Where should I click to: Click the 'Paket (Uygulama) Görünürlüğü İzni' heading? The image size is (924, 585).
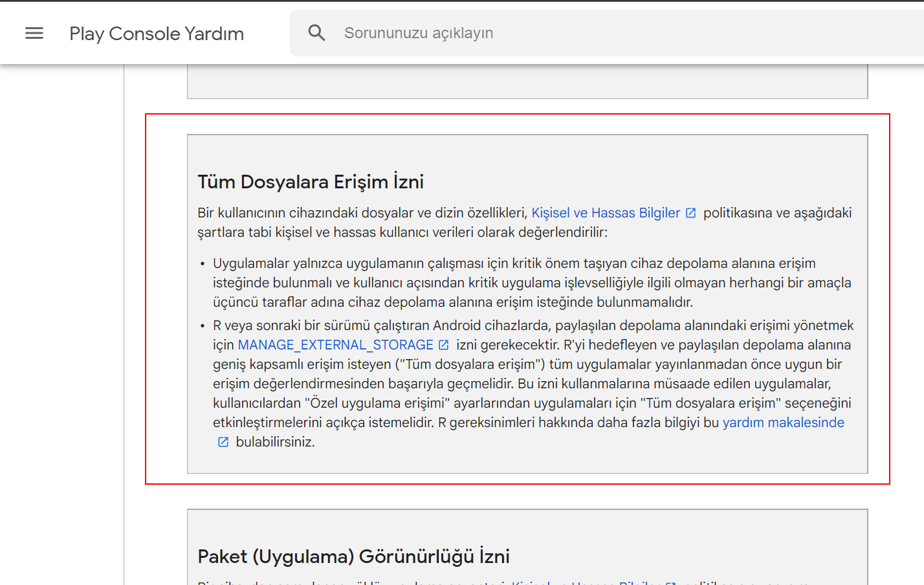pyautogui.click(x=354, y=557)
